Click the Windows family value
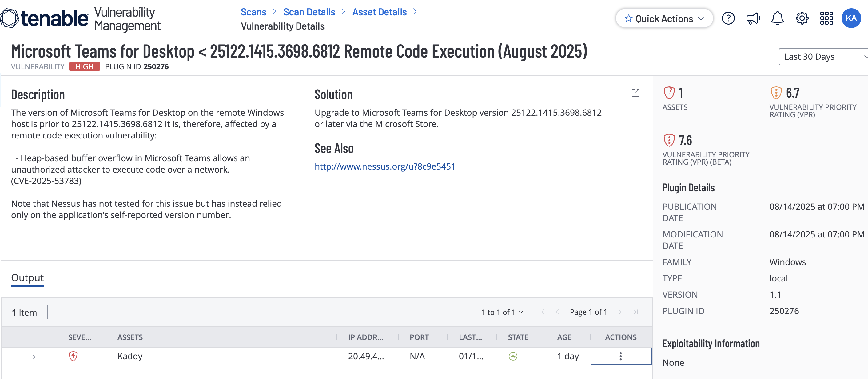Image resolution: width=868 pixels, height=379 pixels. tap(787, 262)
